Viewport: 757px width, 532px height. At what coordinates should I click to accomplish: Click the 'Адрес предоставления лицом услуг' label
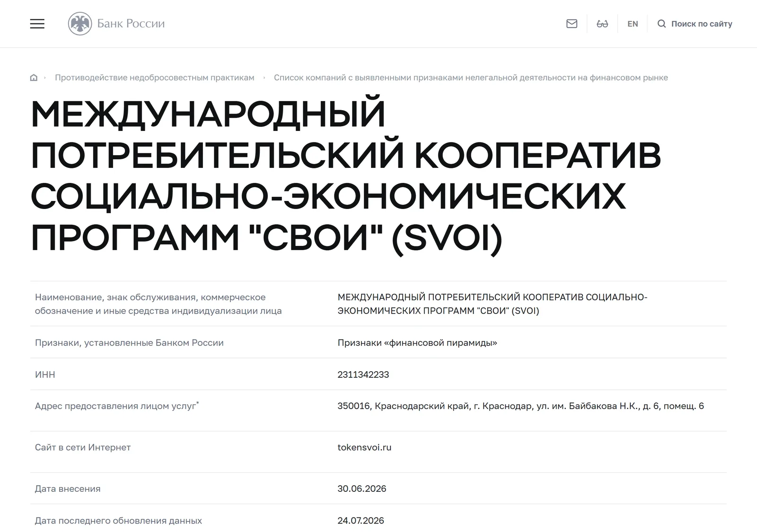[117, 406]
